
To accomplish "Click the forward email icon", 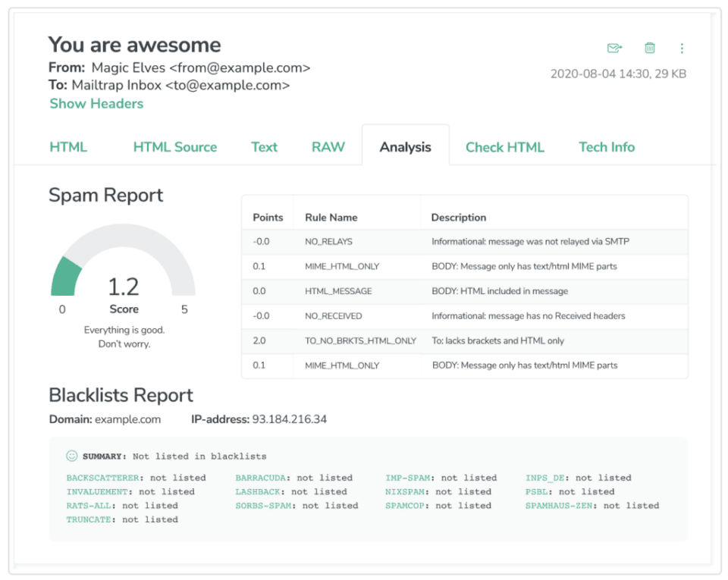I will pos(614,48).
